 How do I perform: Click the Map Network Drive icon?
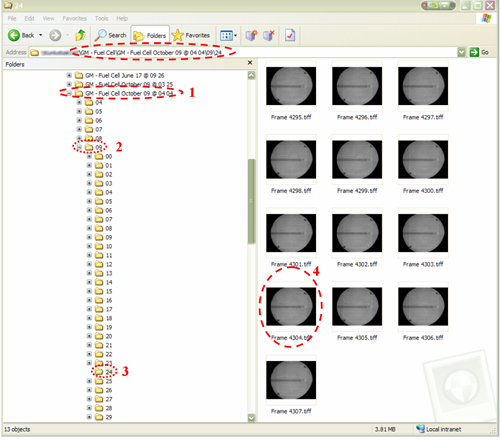click(252, 35)
